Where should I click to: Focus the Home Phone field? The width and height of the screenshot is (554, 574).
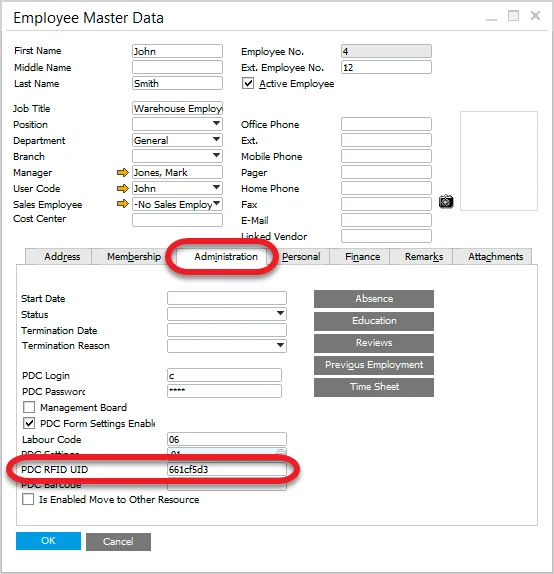pos(386,188)
